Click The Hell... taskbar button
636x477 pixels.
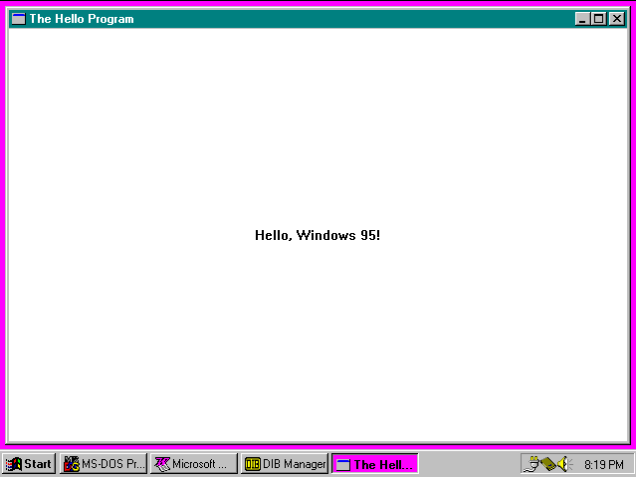375,464
